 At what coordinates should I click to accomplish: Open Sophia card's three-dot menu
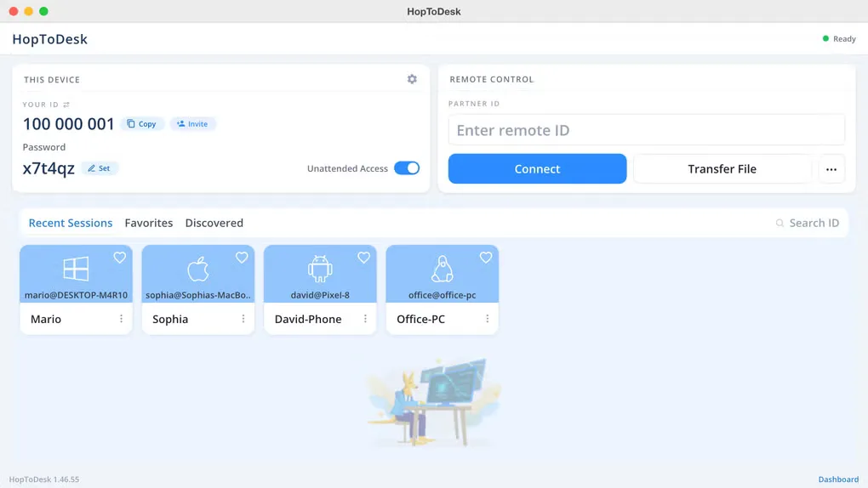243,319
